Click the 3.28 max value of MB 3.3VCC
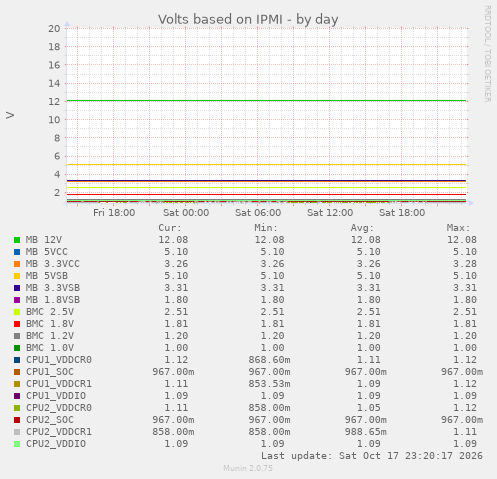 [x=465, y=264]
